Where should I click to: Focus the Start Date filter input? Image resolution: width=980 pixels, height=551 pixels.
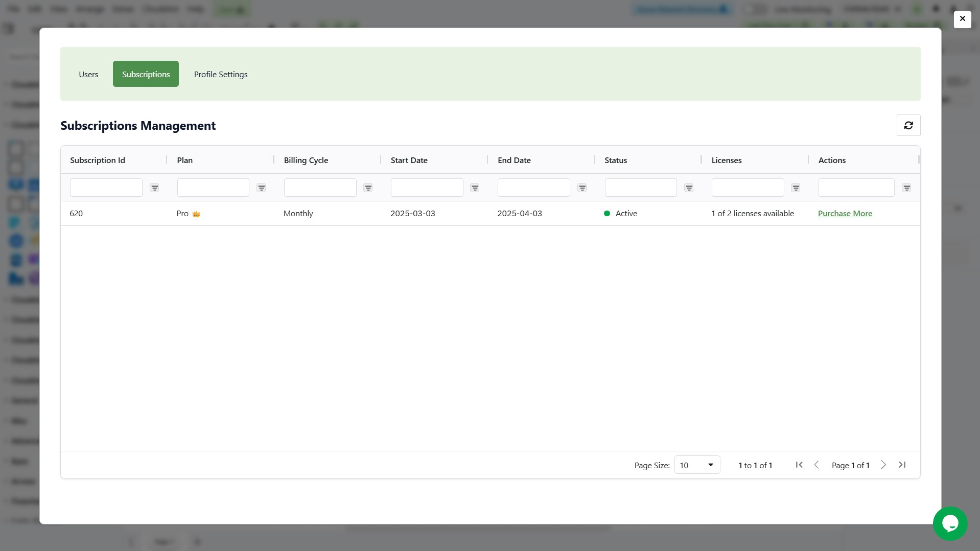427,188
